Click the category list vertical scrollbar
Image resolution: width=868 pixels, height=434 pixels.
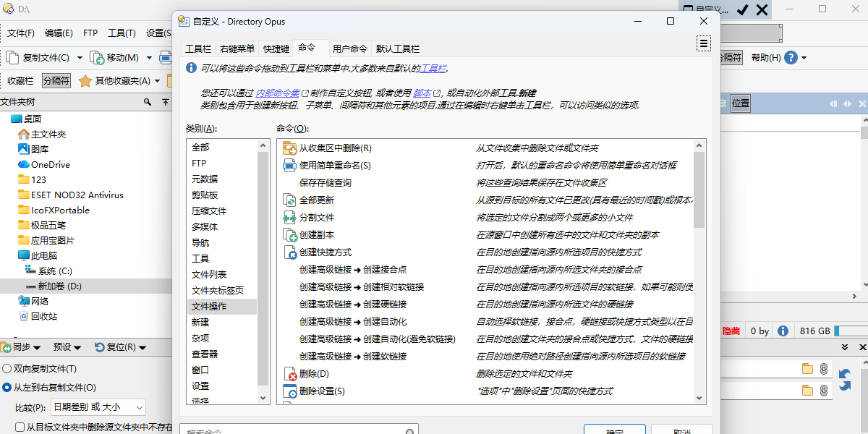point(263,272)
